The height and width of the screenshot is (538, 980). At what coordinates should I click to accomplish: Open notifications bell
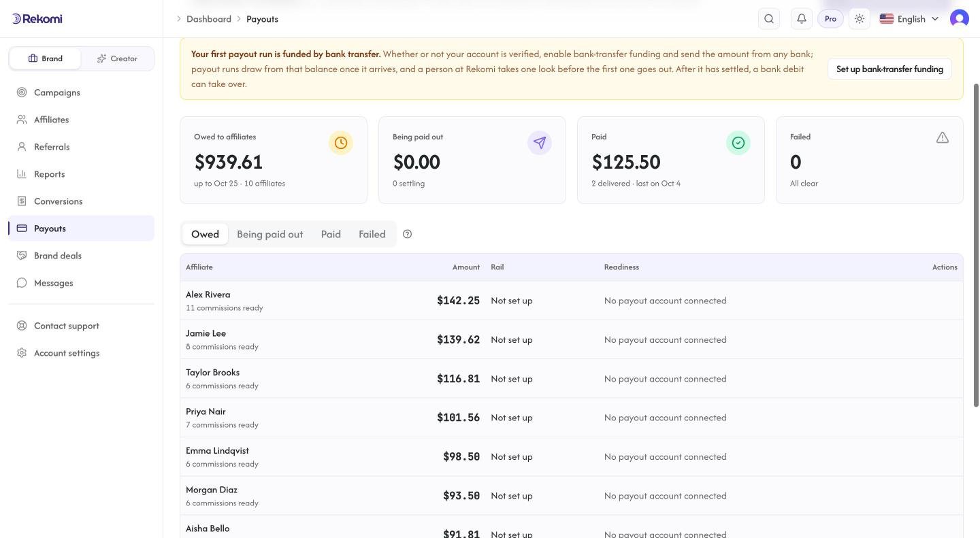point(802,19)
